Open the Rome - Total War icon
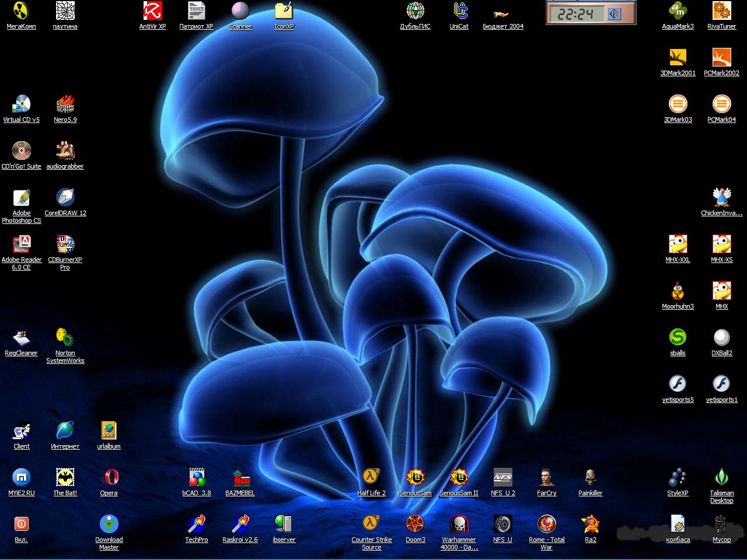 (546, 524)
